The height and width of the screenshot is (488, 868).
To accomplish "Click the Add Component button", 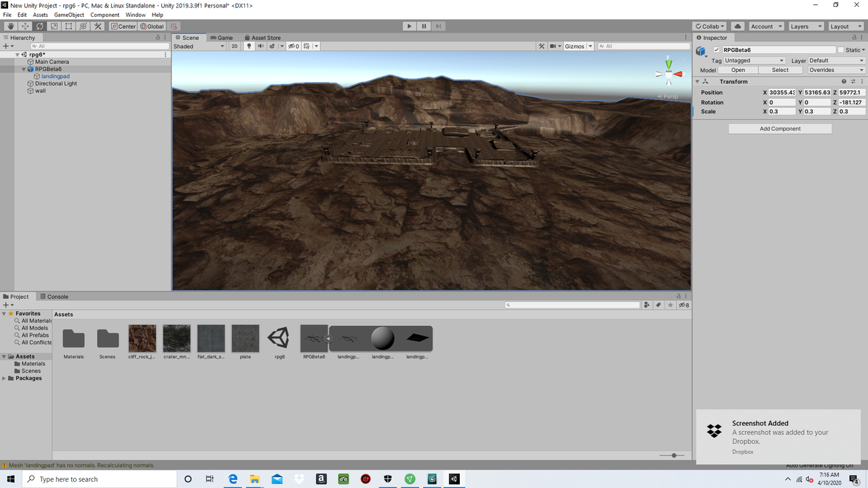I will click(x=779, y=128).
